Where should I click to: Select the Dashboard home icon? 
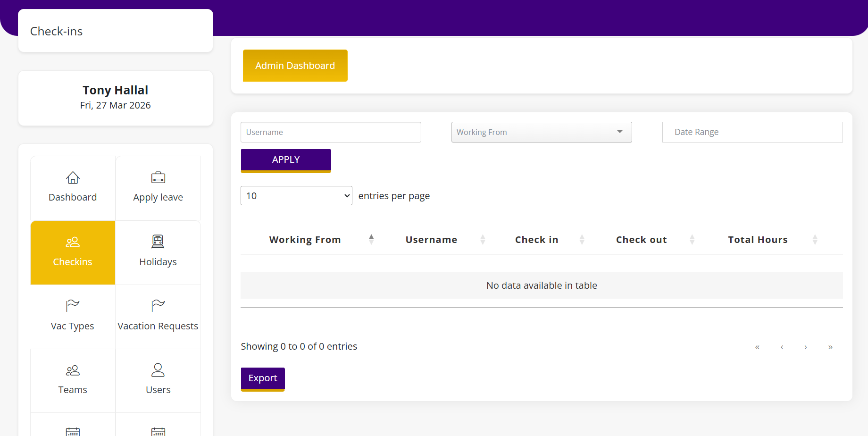[72, 177]
